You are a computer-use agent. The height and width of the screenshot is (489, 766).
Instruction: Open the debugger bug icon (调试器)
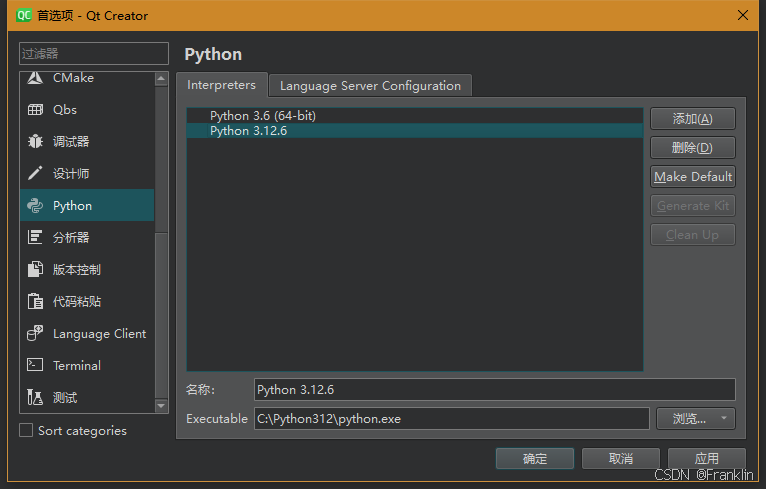35,142
